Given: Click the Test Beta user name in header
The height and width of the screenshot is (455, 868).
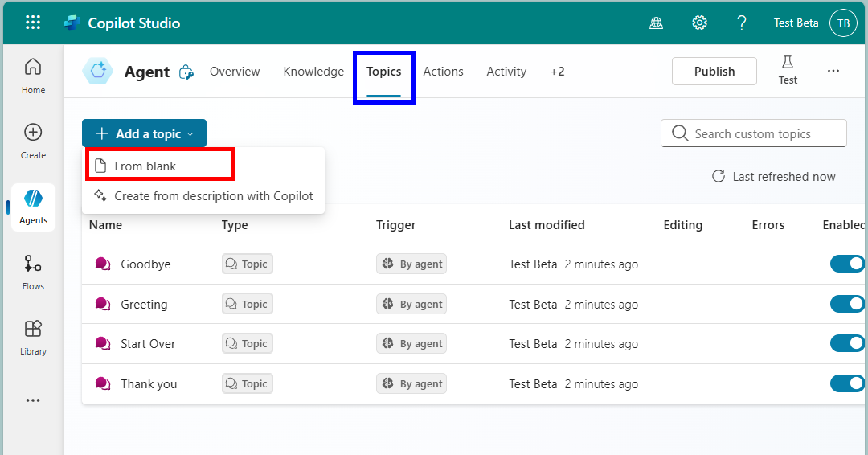Looking at the screenshot, I should (x=796, y=23).
